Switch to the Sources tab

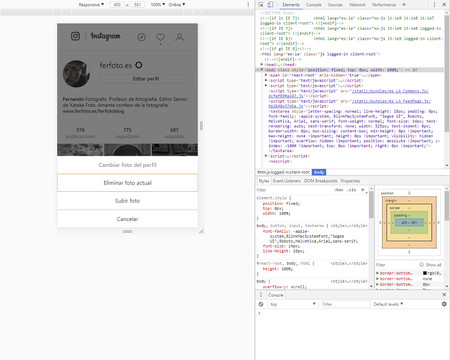335,5
